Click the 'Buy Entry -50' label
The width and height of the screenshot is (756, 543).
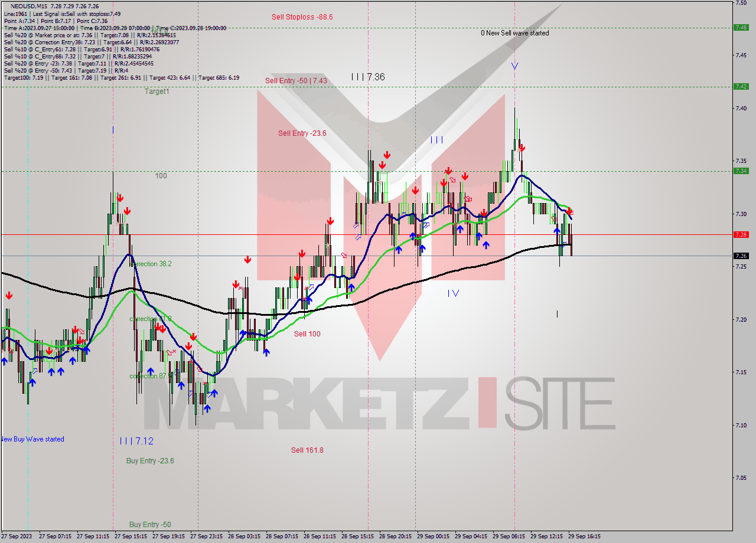pyautogui.click(x=150, y=525)
